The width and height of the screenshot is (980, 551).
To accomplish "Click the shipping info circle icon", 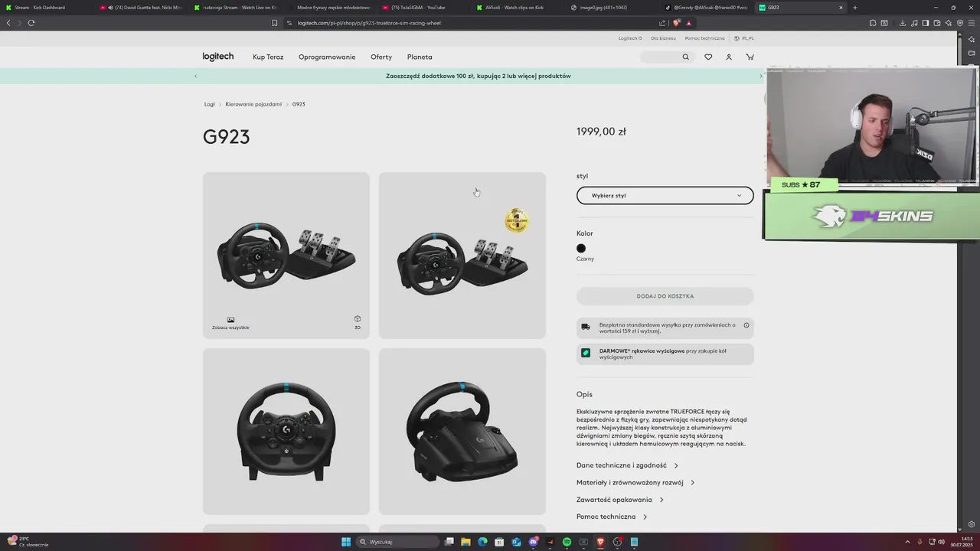I will (746, 325).
